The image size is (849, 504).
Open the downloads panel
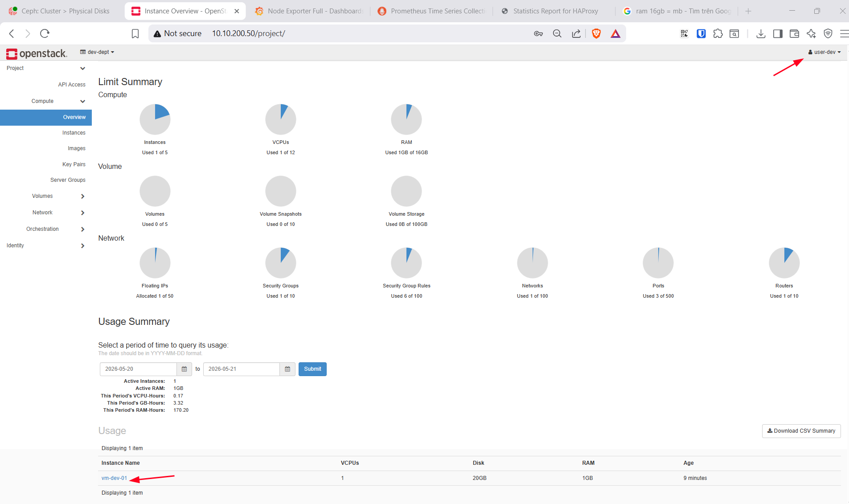coord(761,33)
